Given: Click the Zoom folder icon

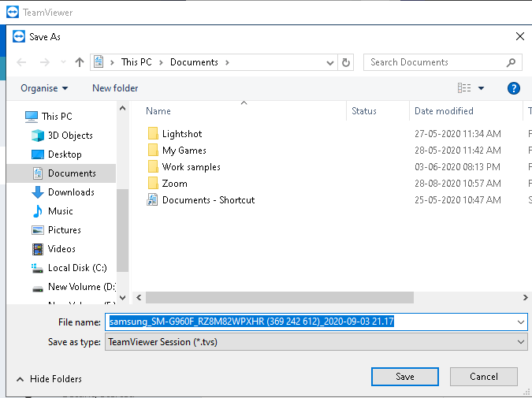Looking at the screenshot, I should pos(153,183).
